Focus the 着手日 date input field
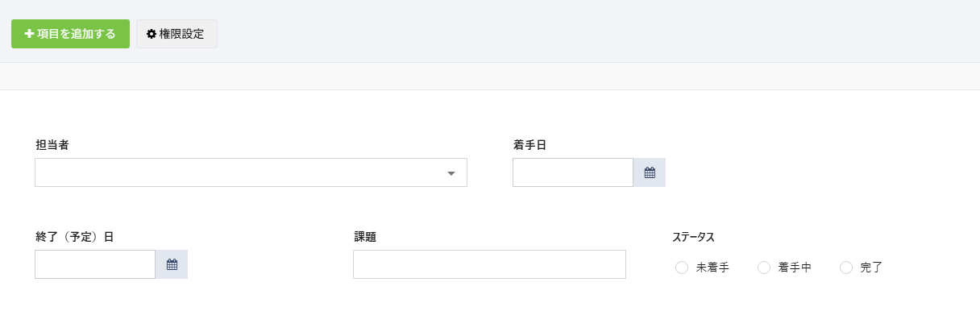Image resolution: width=980 pixels, height=332 pixels. pos(573,172)
